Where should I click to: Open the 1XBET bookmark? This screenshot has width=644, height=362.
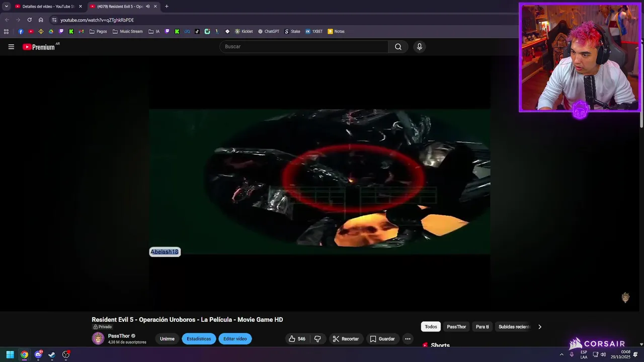[314, 31]
